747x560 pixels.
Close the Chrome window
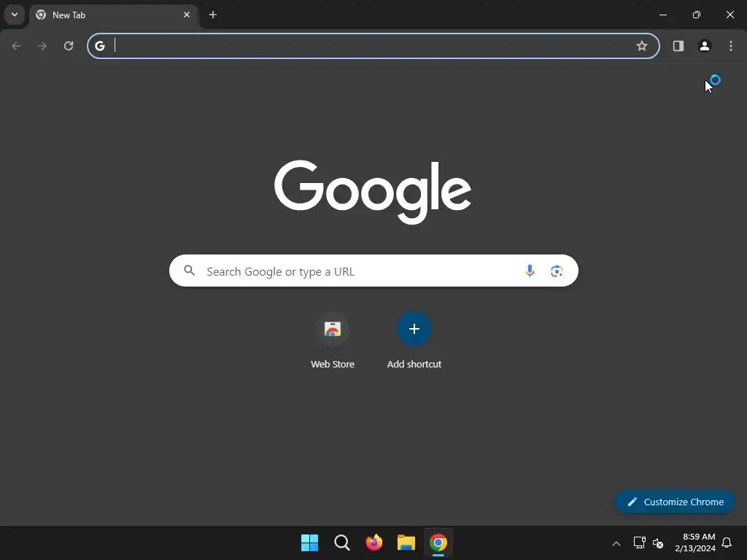tap(729, 15)
